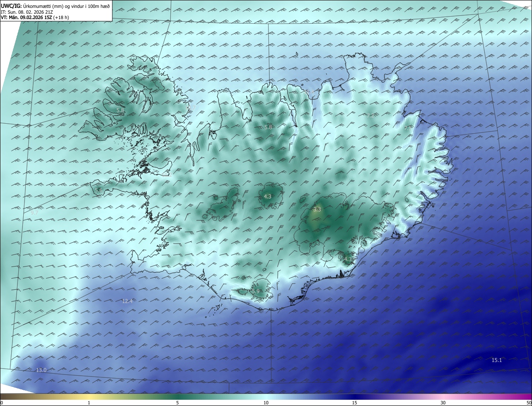Click the 13.0 value label

click(x=41, y=370)
